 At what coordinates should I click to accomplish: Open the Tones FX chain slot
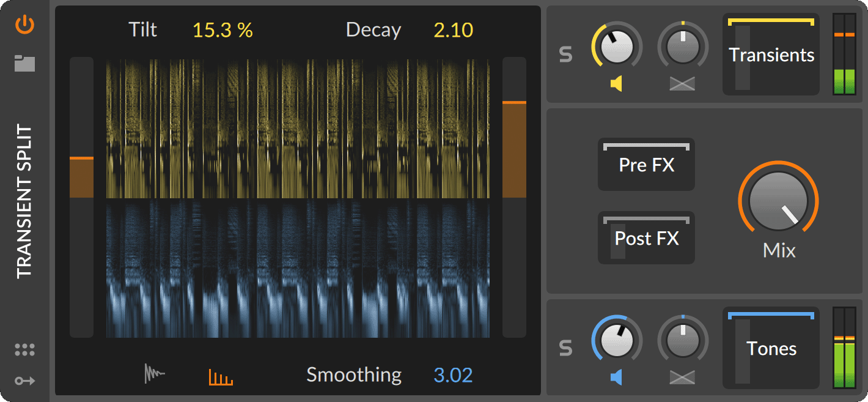[x=771, y=349]
